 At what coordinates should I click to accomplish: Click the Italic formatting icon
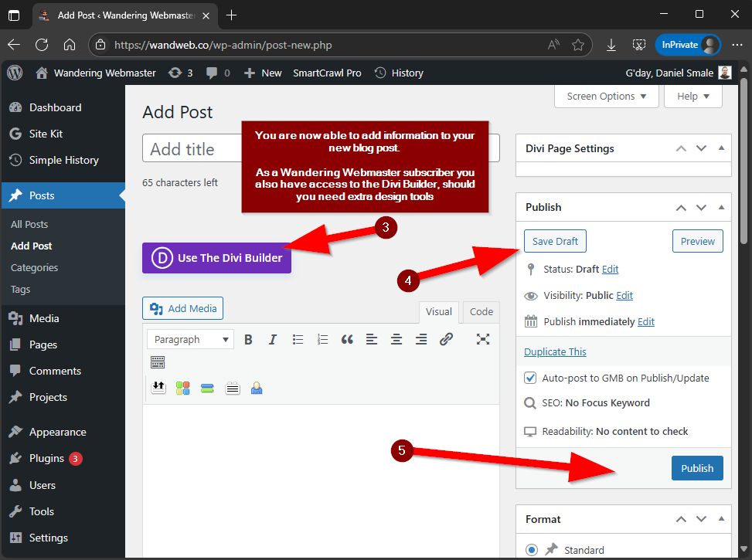pyautogui.click(x=272, y=339)
